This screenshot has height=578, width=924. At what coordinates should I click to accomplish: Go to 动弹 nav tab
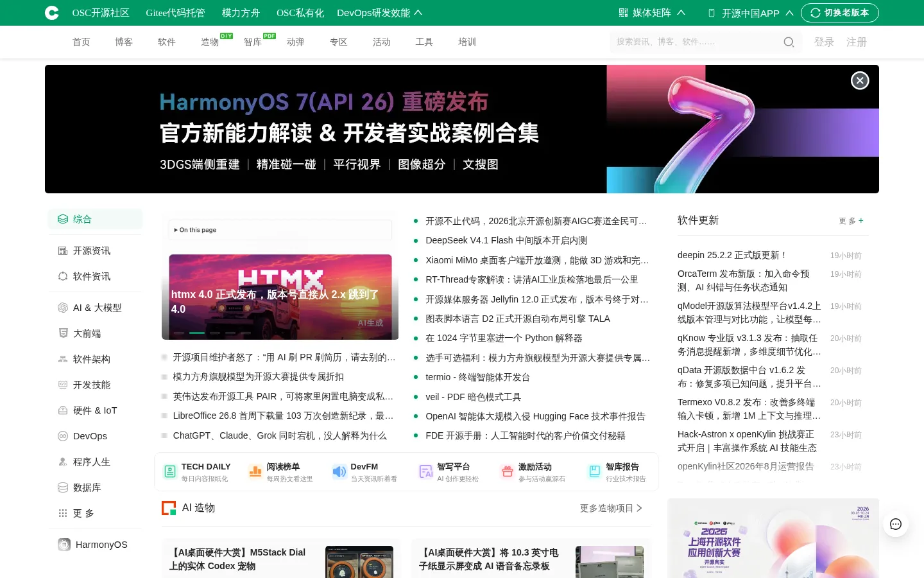tap(296, 42)
